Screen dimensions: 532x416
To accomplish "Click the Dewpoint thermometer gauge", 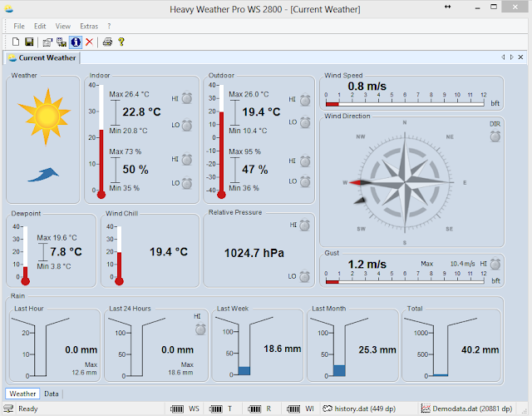I will (x=25, y=255).
